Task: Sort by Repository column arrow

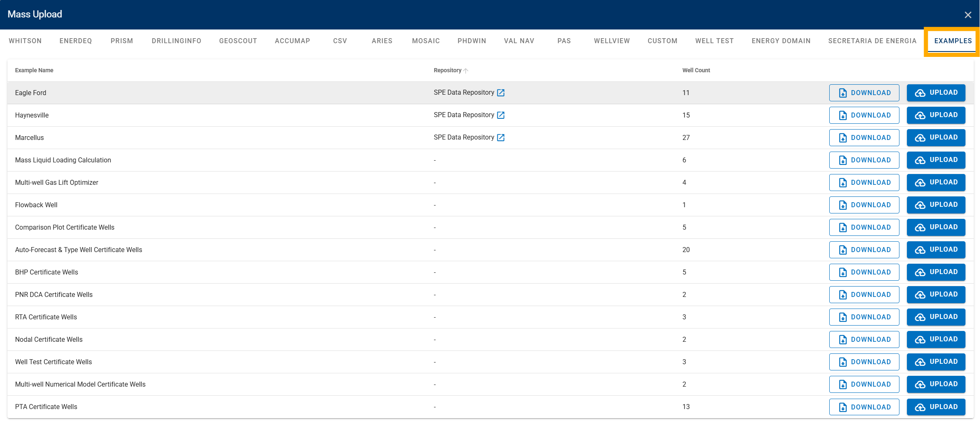Action: coord(465,71)
